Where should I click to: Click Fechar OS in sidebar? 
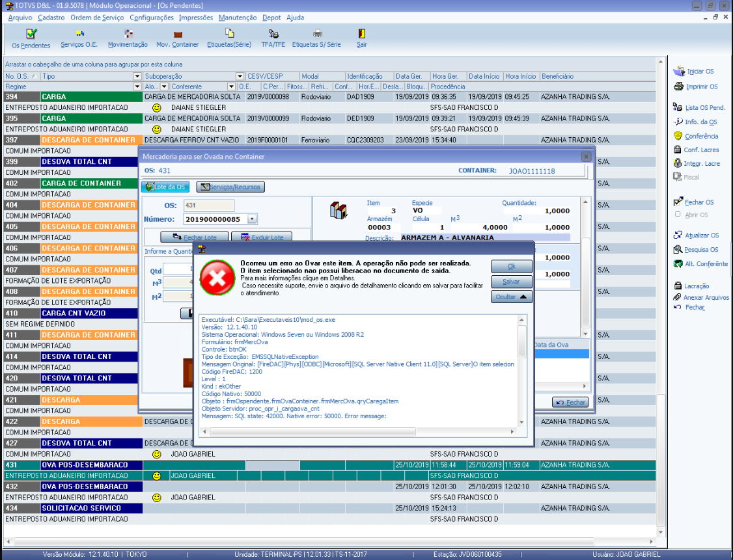[x=694, y=202]
